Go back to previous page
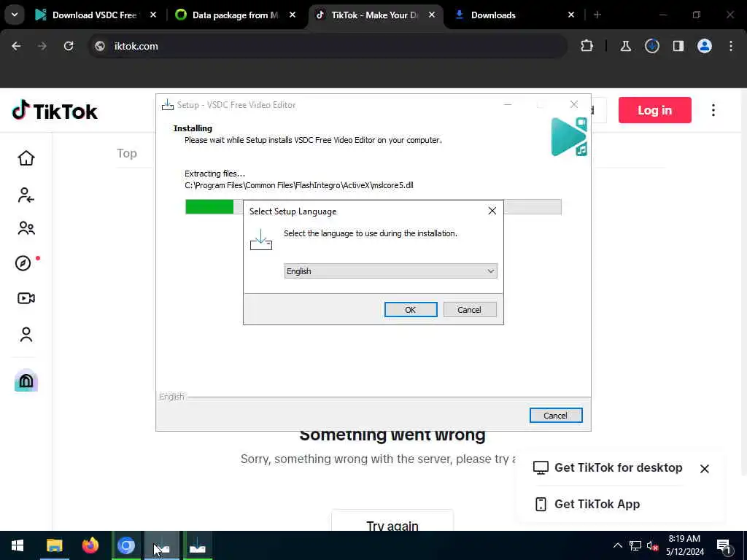Viewport: 747px width, 560px height. click(16, 46)
